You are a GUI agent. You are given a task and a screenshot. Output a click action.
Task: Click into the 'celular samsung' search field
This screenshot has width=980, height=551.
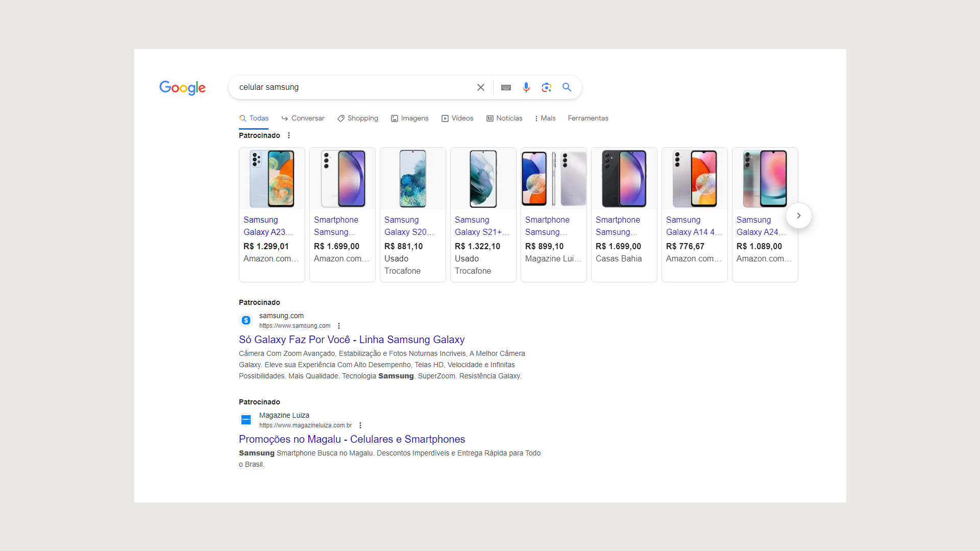[x=352, y=87]
